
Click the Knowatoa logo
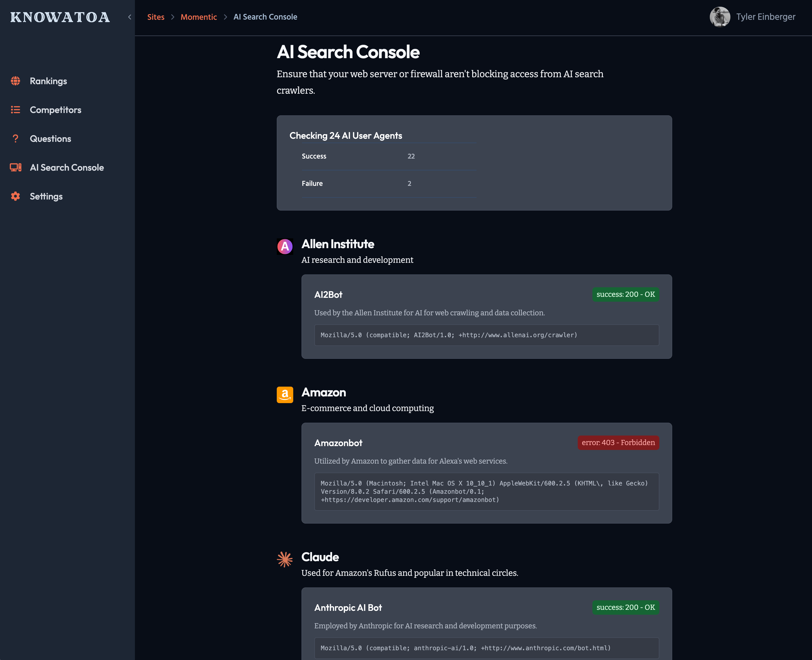(60, 17)
